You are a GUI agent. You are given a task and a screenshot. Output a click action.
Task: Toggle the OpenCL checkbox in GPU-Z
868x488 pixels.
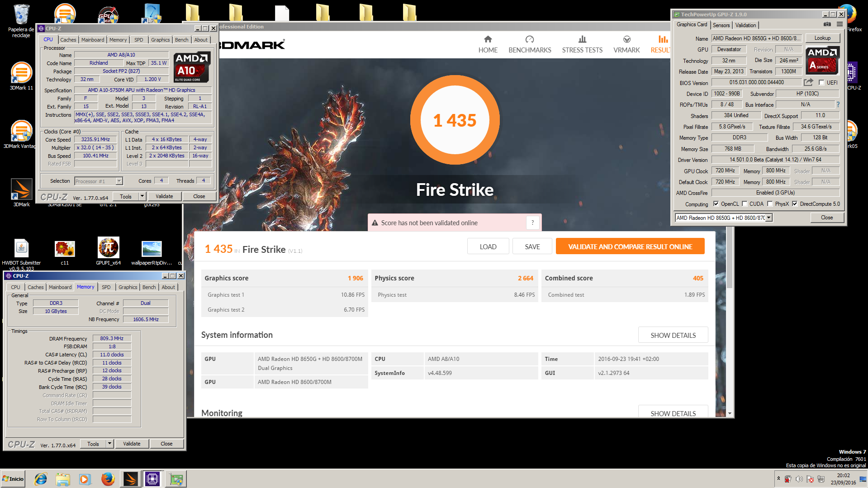(x=716, y=204)
